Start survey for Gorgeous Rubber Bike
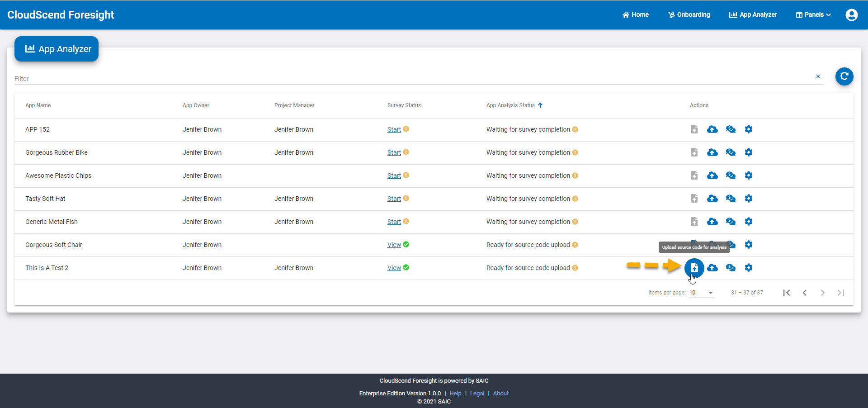This screenshot has width=868, height=408. point(394,152)
